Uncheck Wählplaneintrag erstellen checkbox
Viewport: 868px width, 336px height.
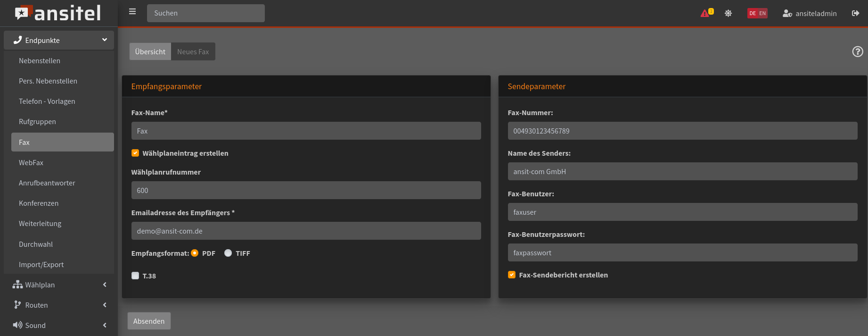135,153
